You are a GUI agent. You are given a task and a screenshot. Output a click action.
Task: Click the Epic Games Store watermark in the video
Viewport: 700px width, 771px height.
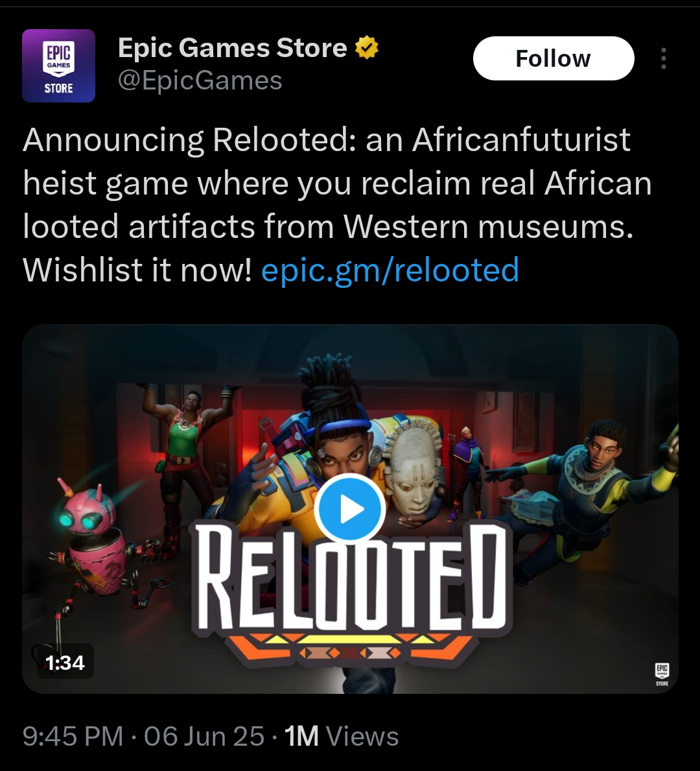[662, 674]
